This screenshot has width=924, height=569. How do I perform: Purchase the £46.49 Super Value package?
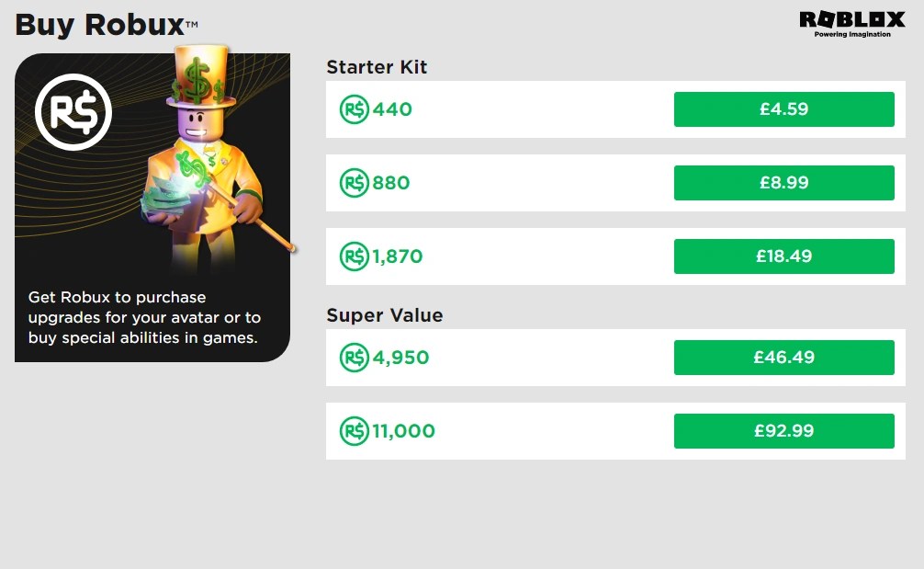coord(783,358)
